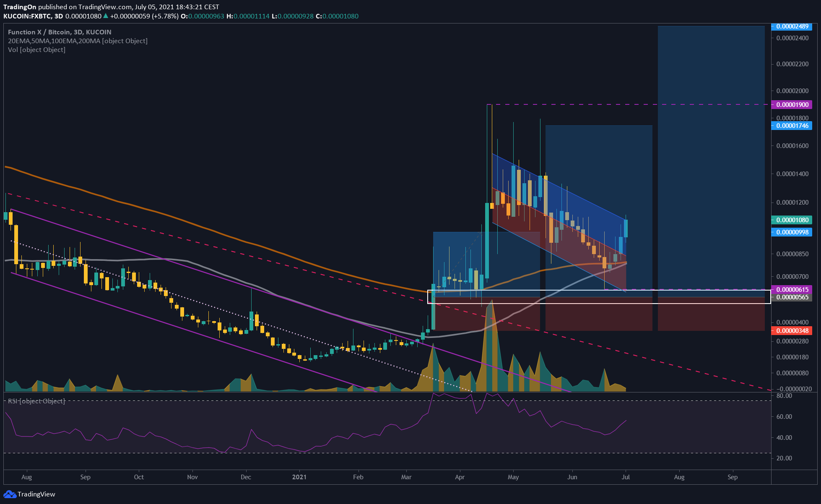
Task: Click the 20EMA,50MA,100EMA,200MA indicator legend
Action: click(x=78, y=41)
